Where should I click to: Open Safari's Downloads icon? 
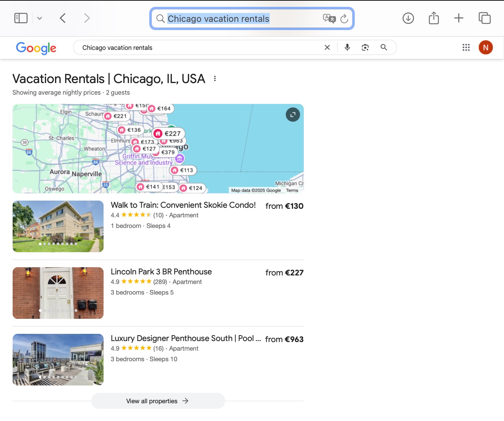[x=408, y=18]
